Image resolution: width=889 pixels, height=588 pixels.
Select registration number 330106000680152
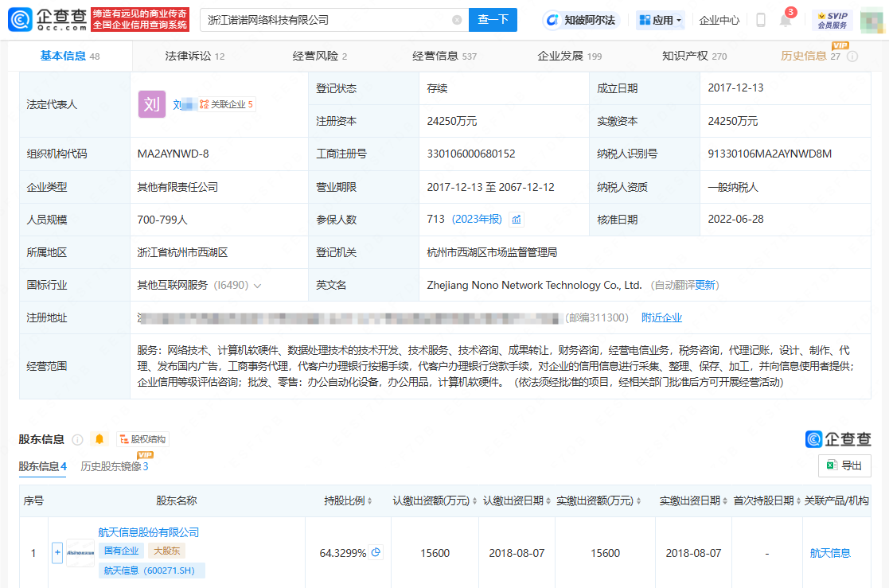pos(471,154)
